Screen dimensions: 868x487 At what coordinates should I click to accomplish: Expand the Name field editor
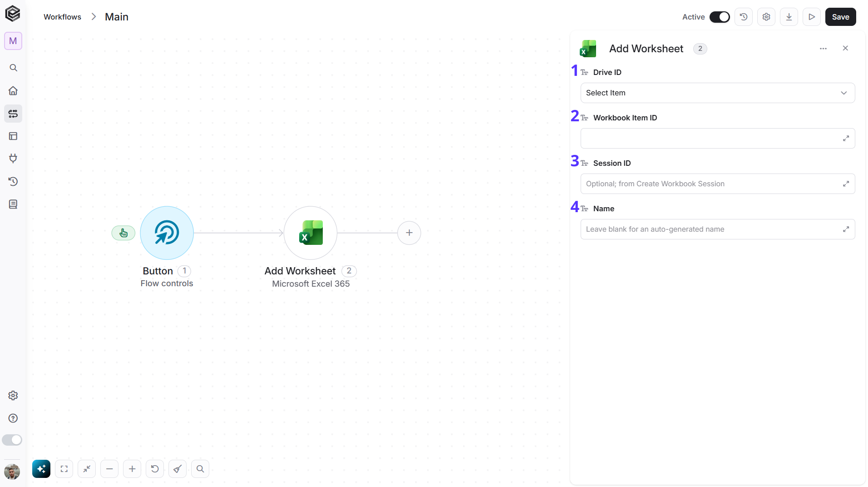click(x=846, y=229)
